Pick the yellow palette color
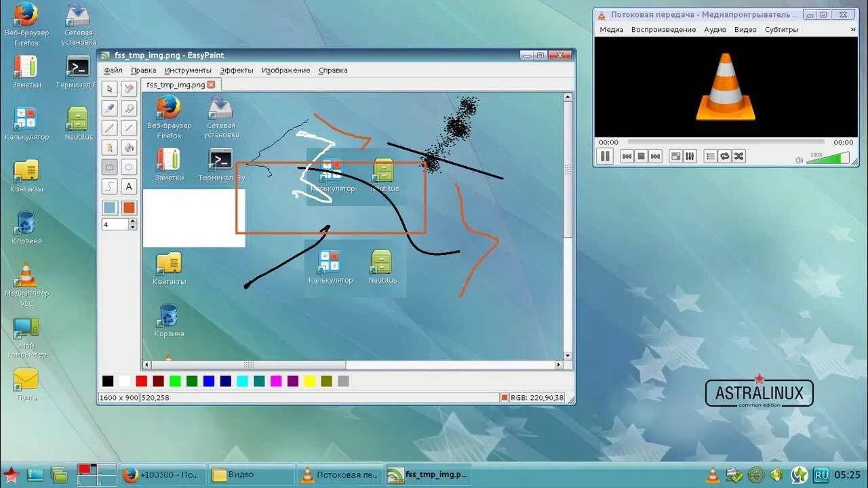Screen dimensions: 868x488 coord(310,382)
